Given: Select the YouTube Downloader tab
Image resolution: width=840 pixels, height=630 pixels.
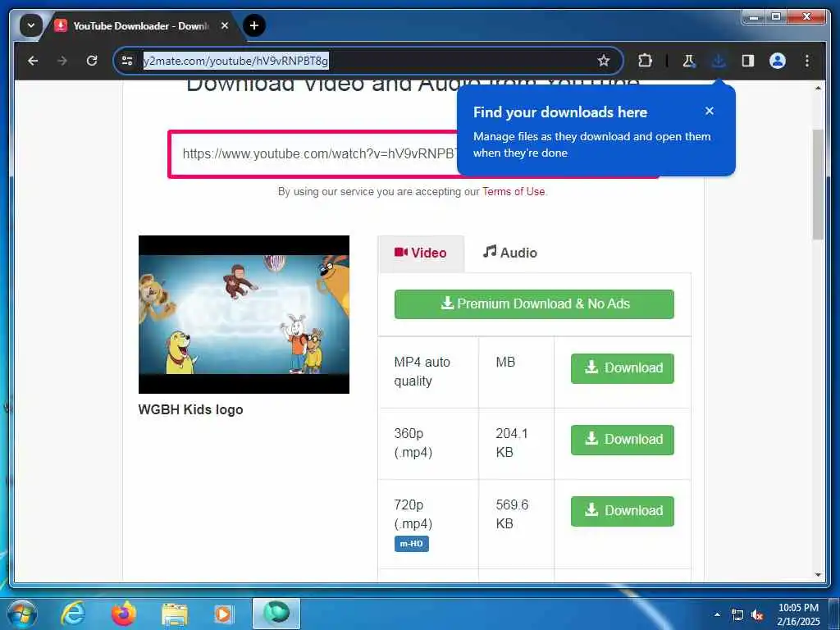Looking at the screenshot, I should point(140,25).
